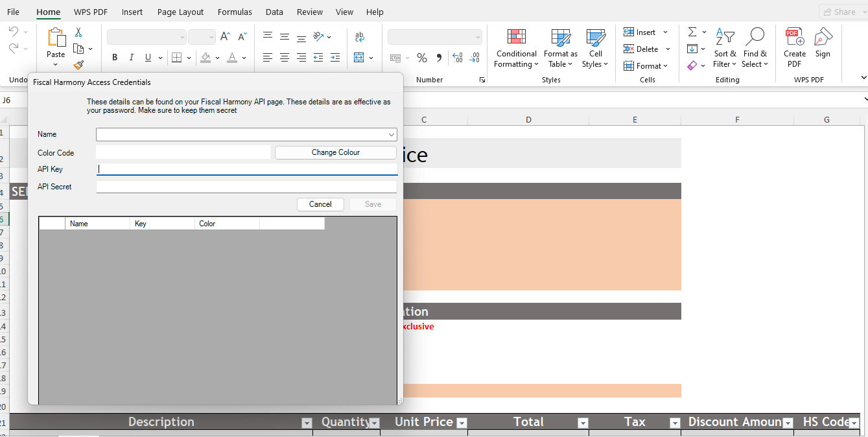Open the Help tab

pyautogui.click(x=375, y=12)
